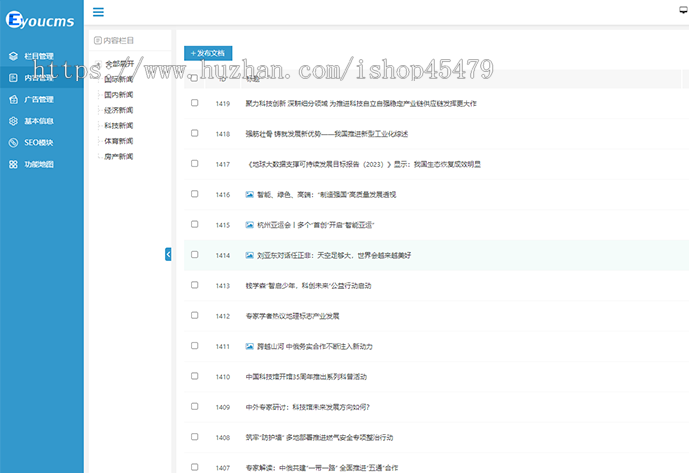Screen dimensions: 689x473
Task: Check the box for article 1414
Action: point(195,254)
